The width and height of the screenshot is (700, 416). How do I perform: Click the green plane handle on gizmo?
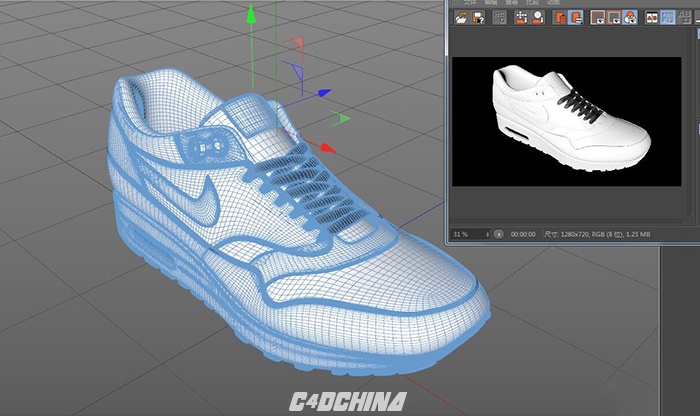341,118
